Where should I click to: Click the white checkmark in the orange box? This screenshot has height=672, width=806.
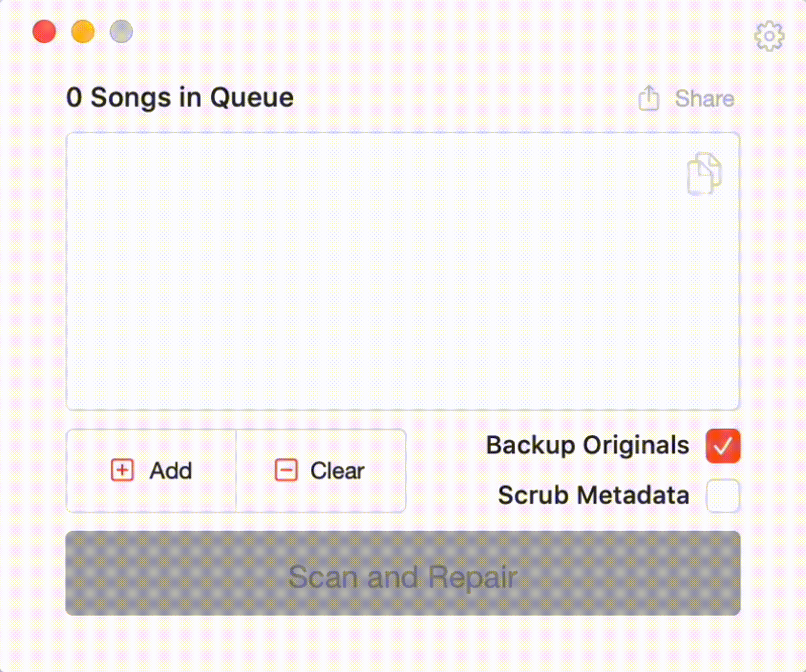click(723, 446)
